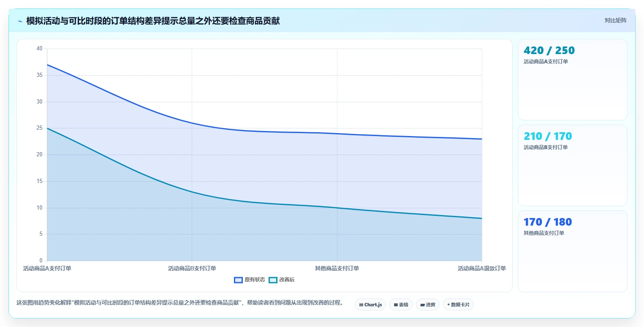Click the 对比矩阵 label in header
Image resolution: width=644 pixels, height=327 pixels.
[615, 20]
